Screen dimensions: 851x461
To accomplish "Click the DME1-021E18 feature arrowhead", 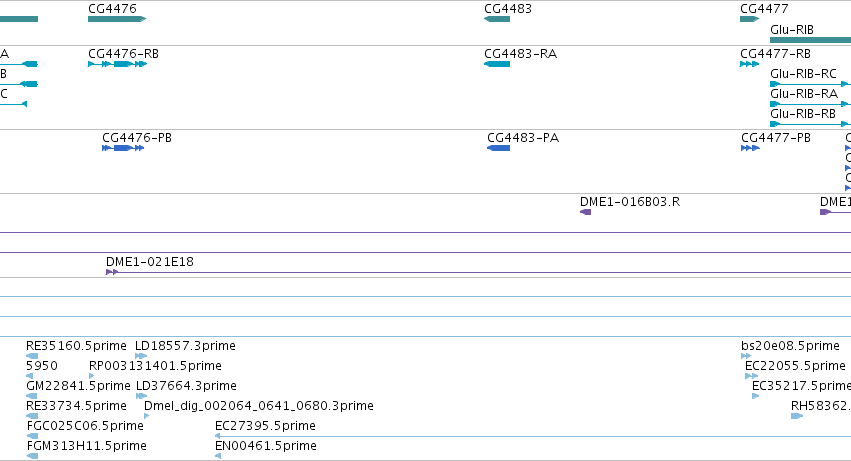I will point(112,272).
